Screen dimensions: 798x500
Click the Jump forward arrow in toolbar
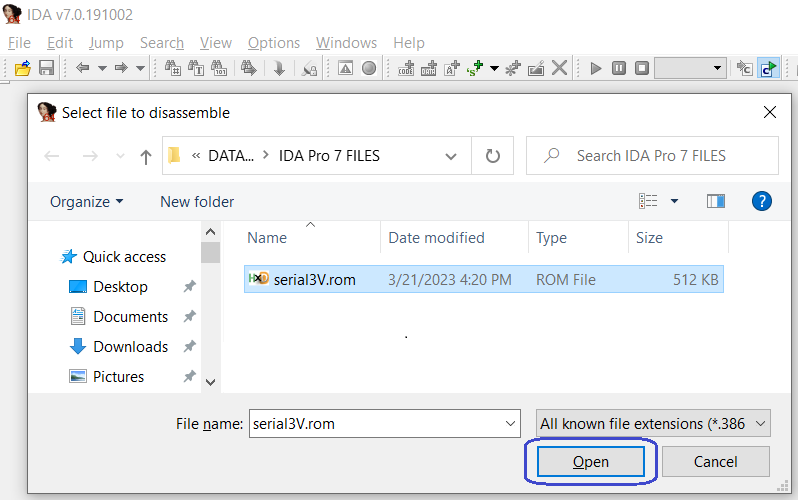click(121, 68)
